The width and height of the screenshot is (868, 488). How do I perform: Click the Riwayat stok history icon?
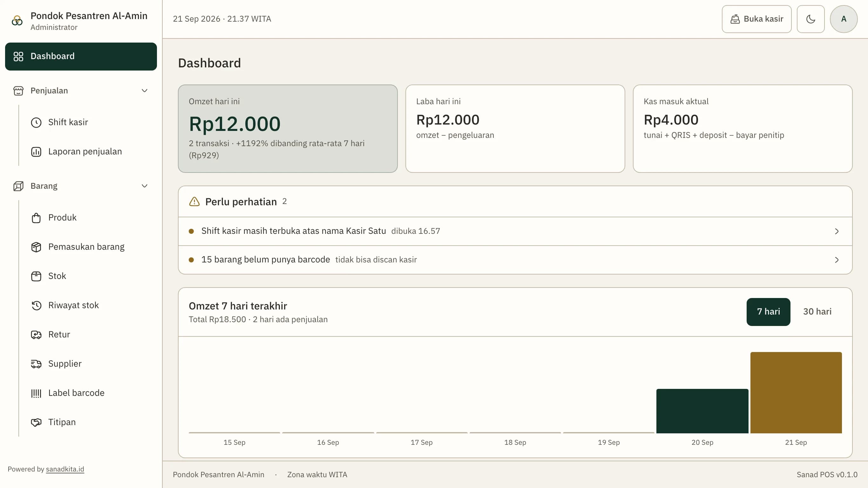[36, 305]
